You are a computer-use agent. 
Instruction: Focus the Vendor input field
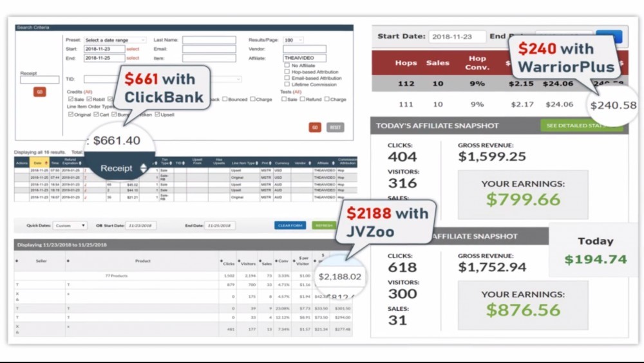305,49
